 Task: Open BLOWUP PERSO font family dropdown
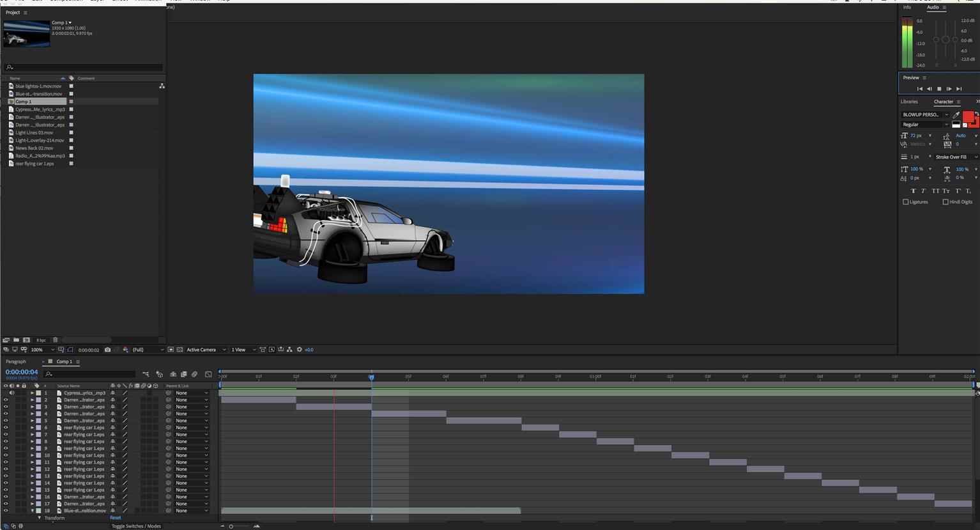click(x=925, y=115)
